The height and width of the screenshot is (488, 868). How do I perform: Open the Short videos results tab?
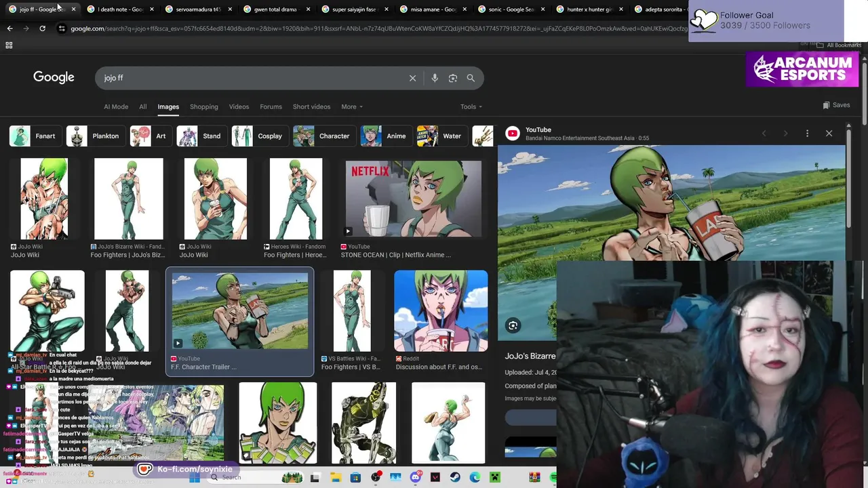(311, 106)
